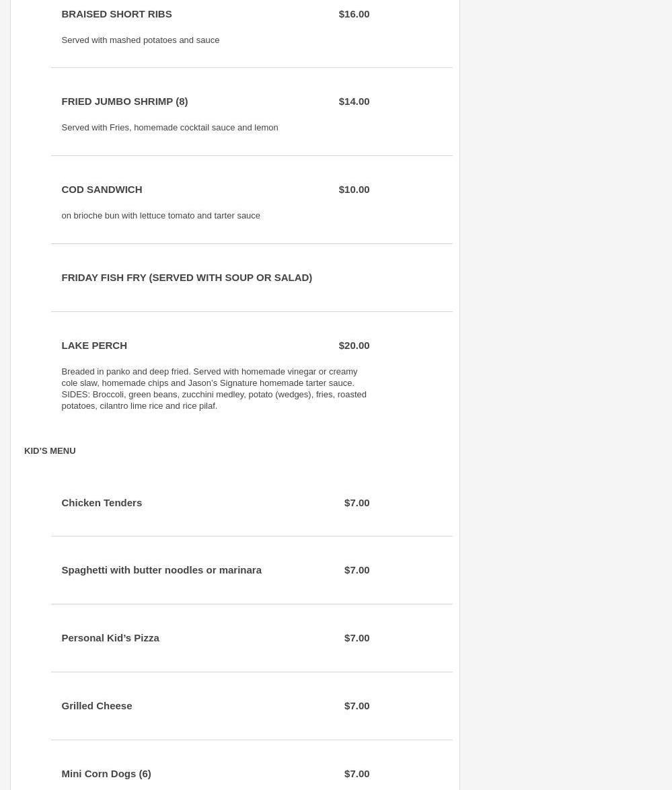Screen dimensions: 672x790
Task: Click the Spaghetti with butter noodles item
Action: (x=161, y=570)
